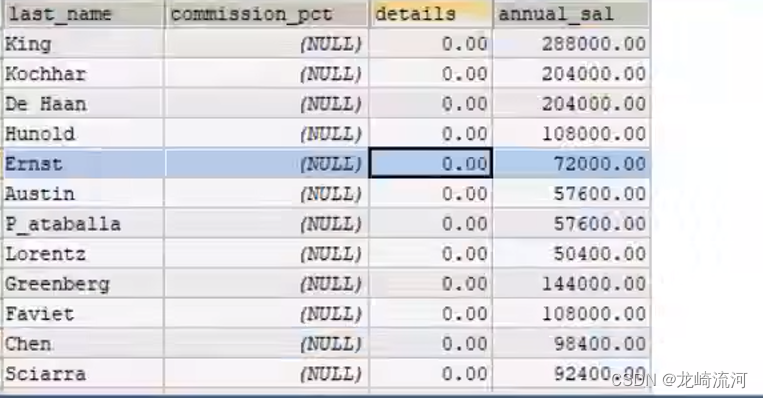The image size is (763, 398).
Task: Click the De Haan name cell
Action: point(83,104)
